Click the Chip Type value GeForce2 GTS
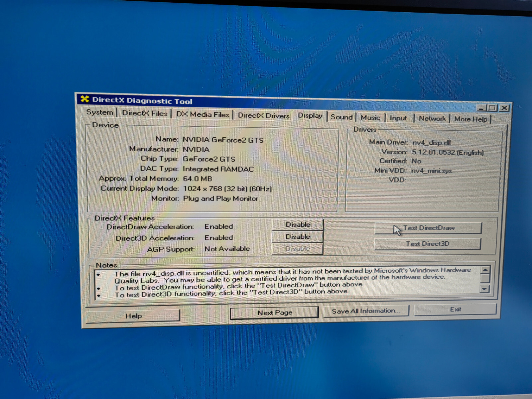The image size is (532, 399). coord(209,159)
